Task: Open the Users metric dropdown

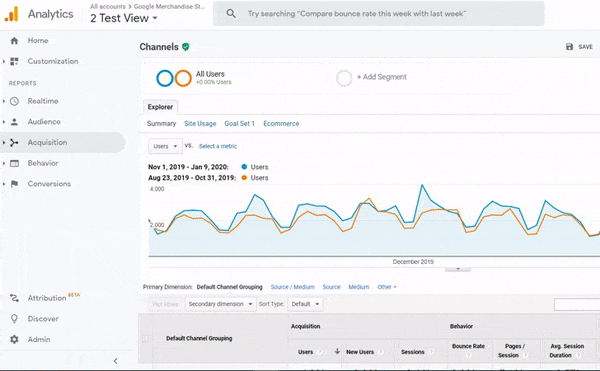Action: [165, 146]
